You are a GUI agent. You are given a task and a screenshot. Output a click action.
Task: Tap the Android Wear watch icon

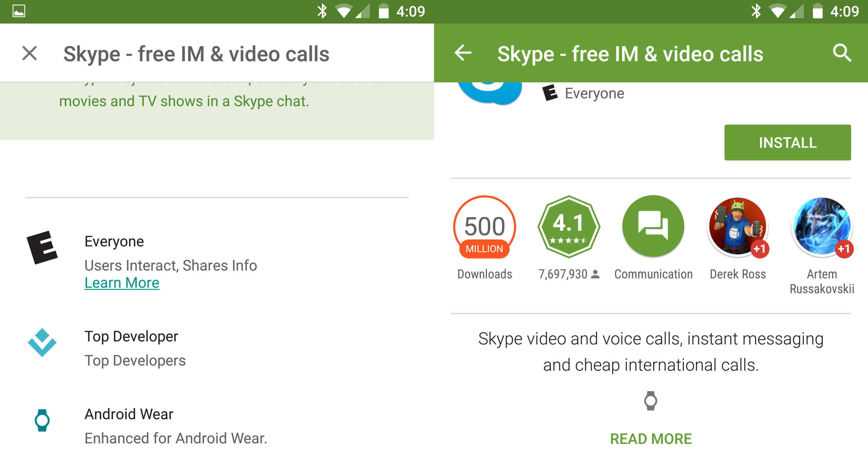42,420
